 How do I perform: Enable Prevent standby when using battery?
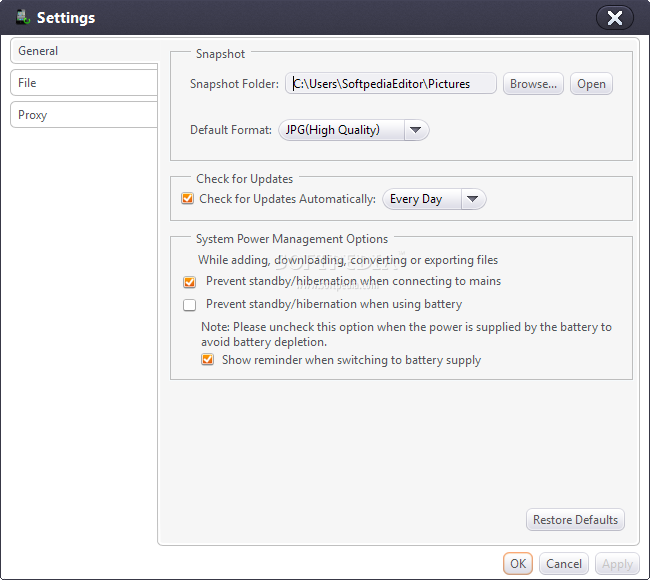click(189, 305)
